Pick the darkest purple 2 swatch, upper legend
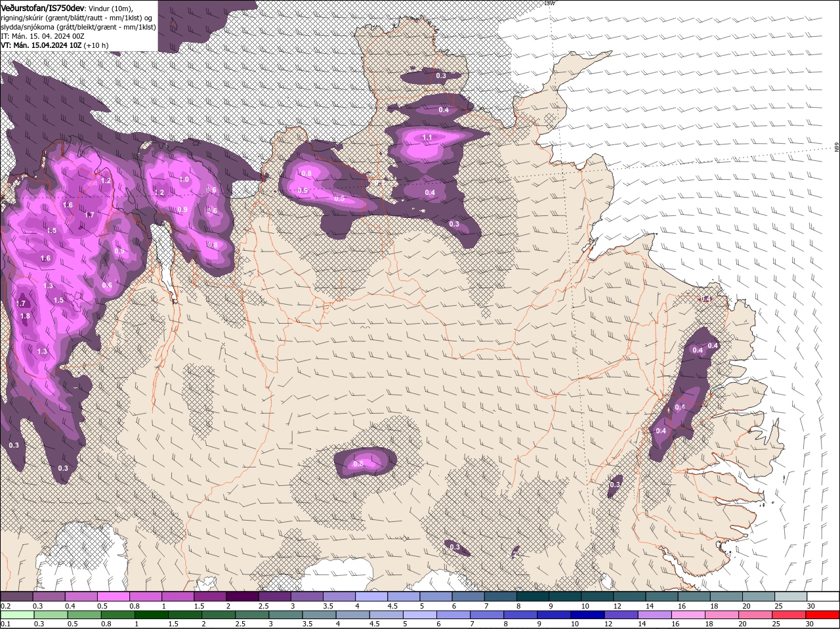This screenshot has height=629, width=840. coord(242,596)
